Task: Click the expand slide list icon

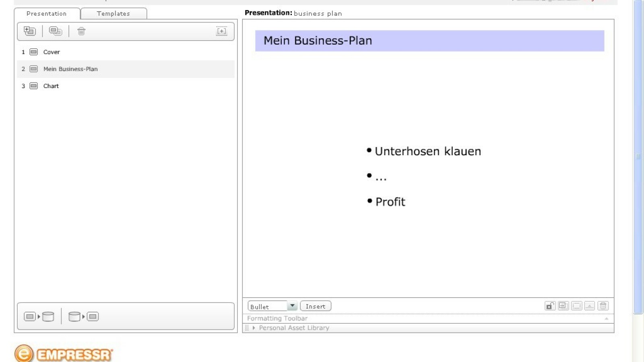Action: coord(221,31)
